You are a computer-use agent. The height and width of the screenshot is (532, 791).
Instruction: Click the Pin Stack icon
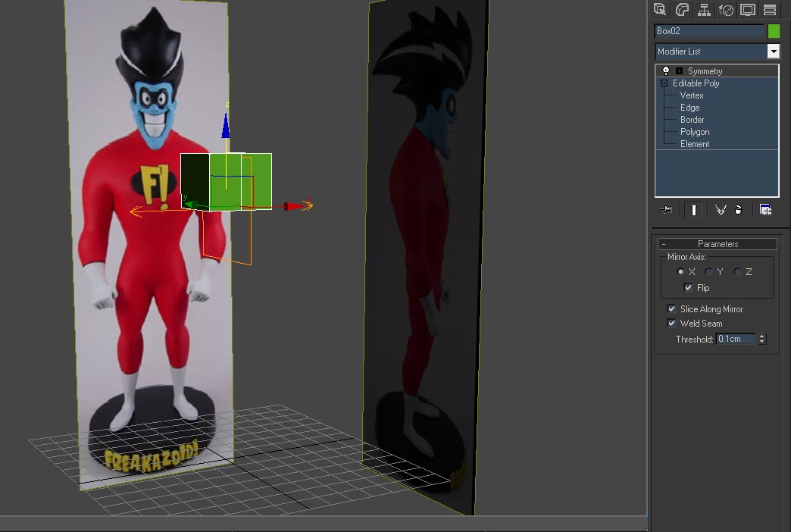tap(667, 209)
